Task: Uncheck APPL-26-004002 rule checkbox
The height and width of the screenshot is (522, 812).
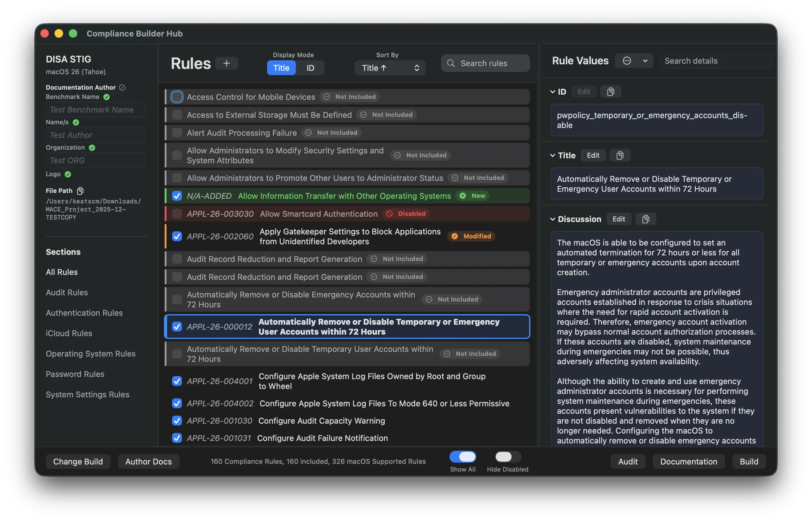Action: (177, 403)
